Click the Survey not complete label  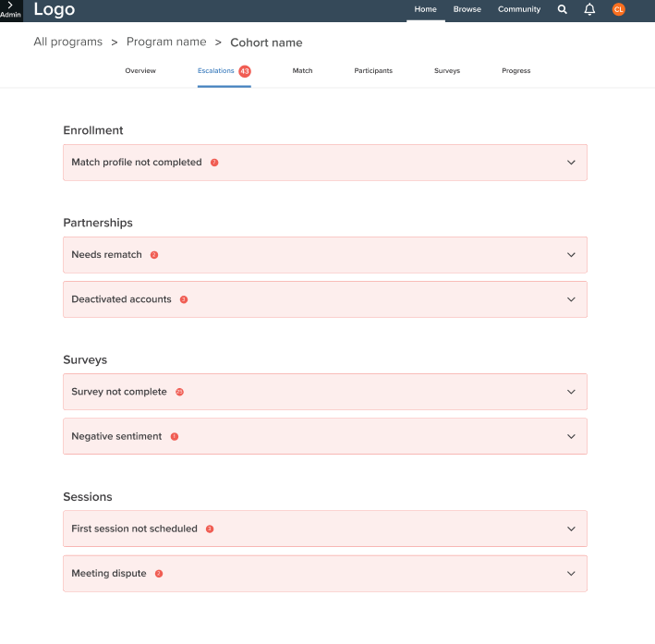119,392
